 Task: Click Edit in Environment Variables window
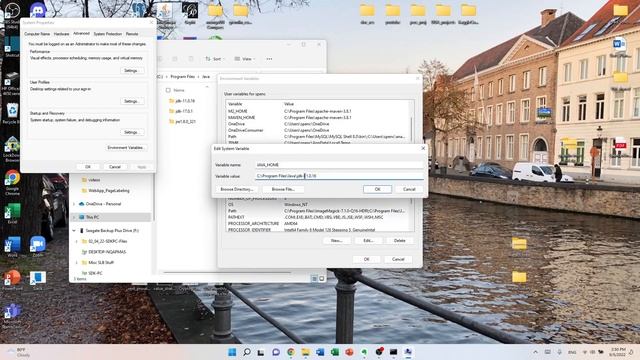[x=368, y=240]
